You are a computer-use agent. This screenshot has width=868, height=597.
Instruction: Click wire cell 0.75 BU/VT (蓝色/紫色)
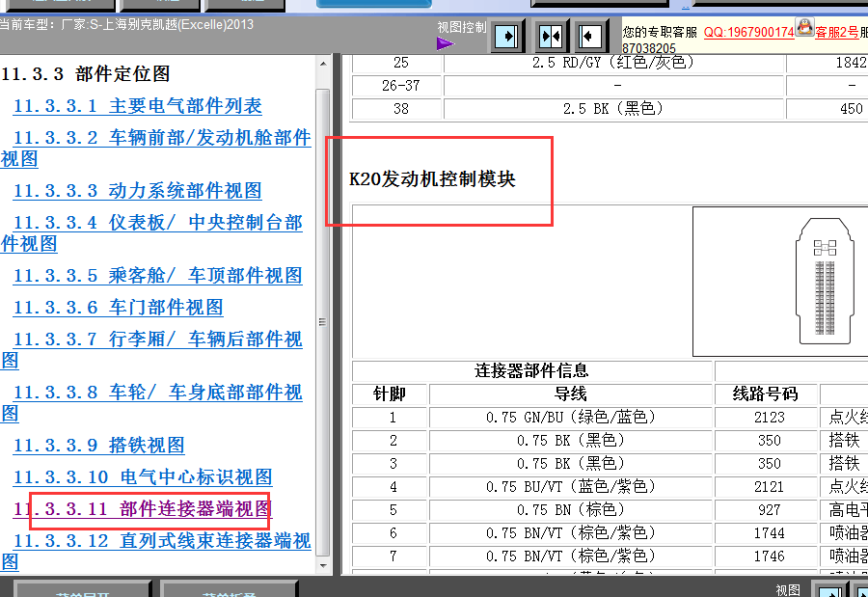(x=570, y=487)
